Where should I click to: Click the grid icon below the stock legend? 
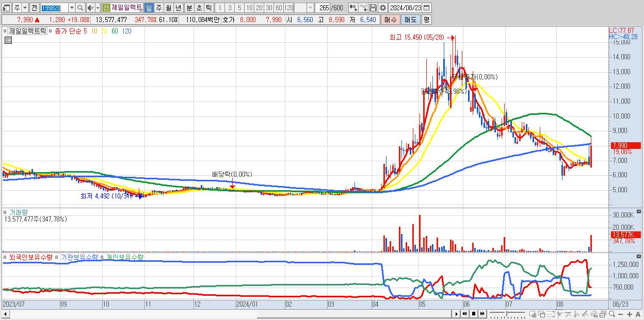pyautogui.click(x=8, y=40)
